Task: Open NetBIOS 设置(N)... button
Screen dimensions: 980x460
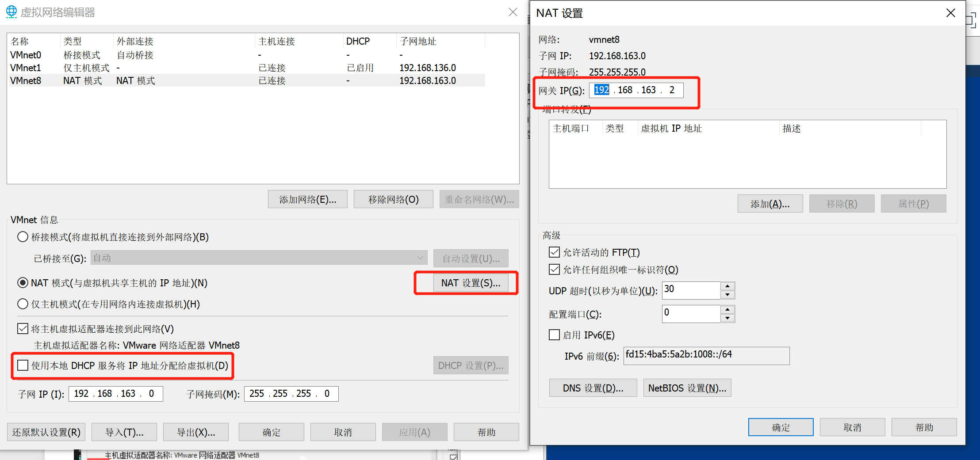Action: (687, 388)
